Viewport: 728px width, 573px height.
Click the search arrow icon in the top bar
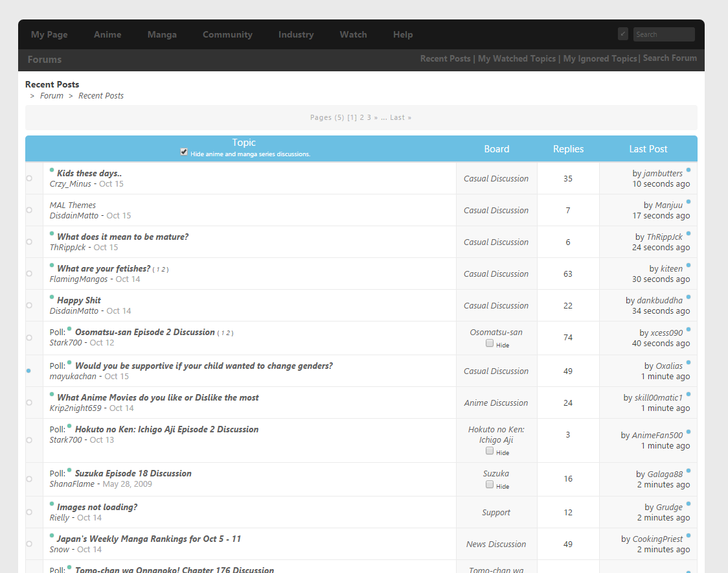tap(622, 32)
